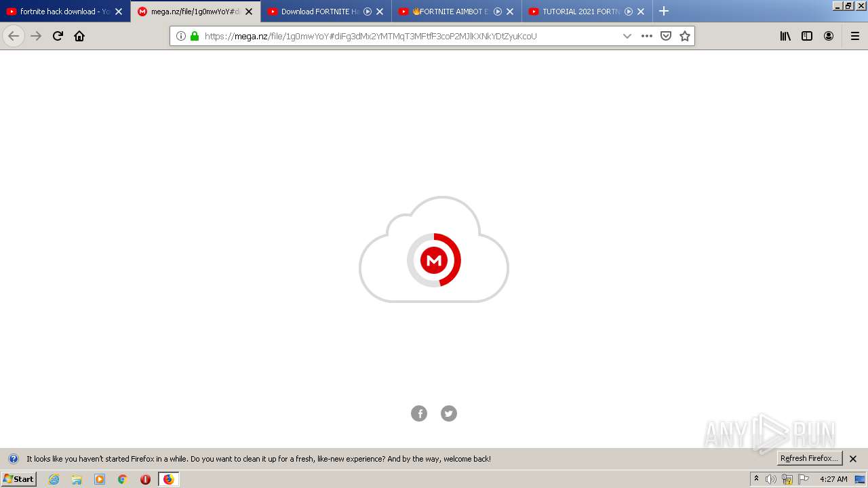
Task: Click the Refresh Firefox button
Action: 810,458
